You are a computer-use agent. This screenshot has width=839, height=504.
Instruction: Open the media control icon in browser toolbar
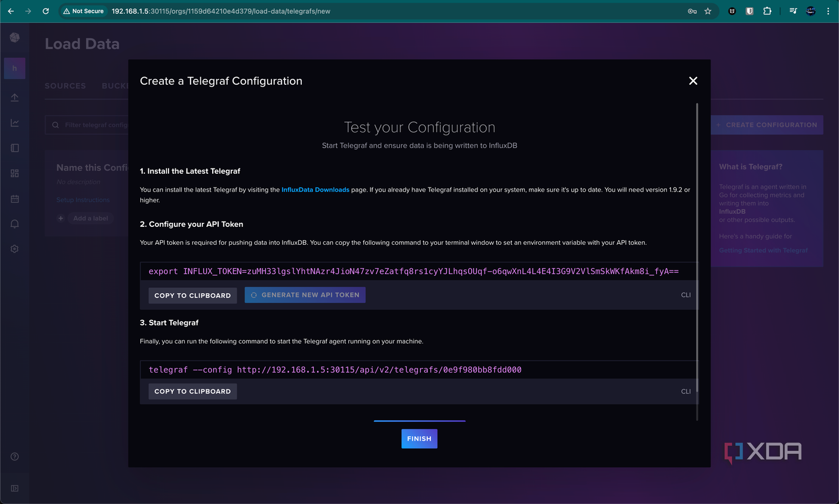pyautogui.click(x=793, y=11)
